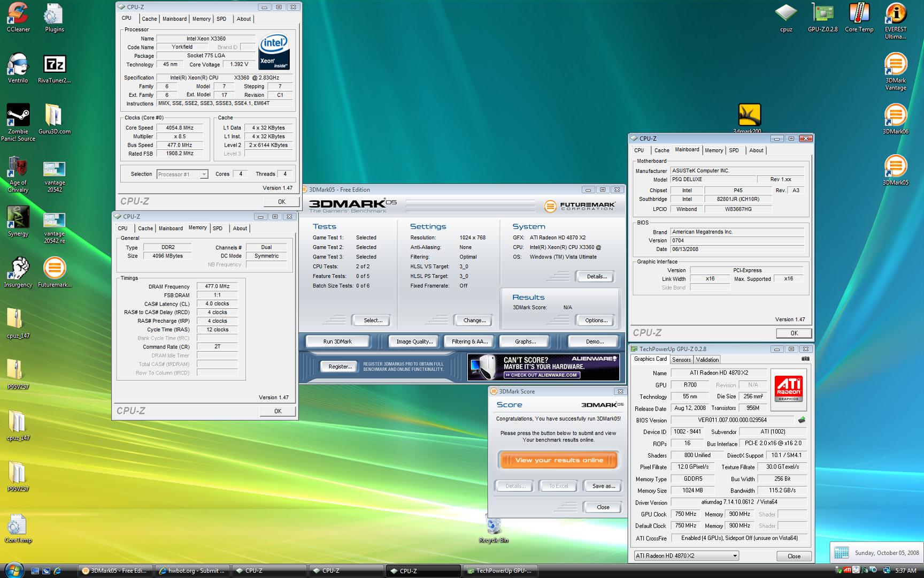Open Options button under Results
Image resolution: width=924 pixels, height=578 pixels.
click(x=596, y=320)
